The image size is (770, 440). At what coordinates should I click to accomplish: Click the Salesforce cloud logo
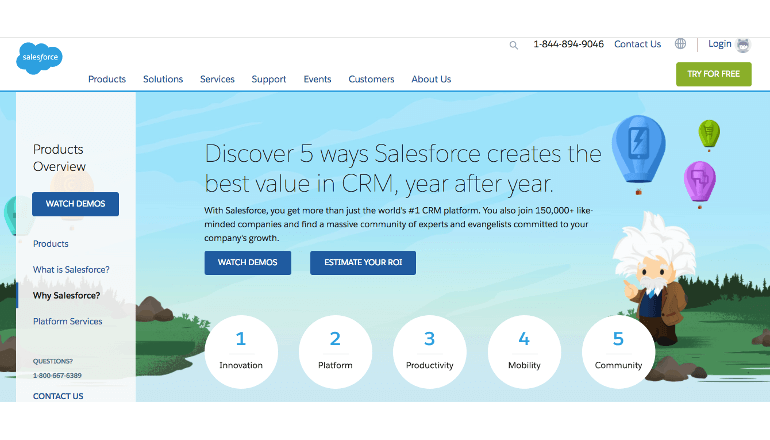[39, 58]
